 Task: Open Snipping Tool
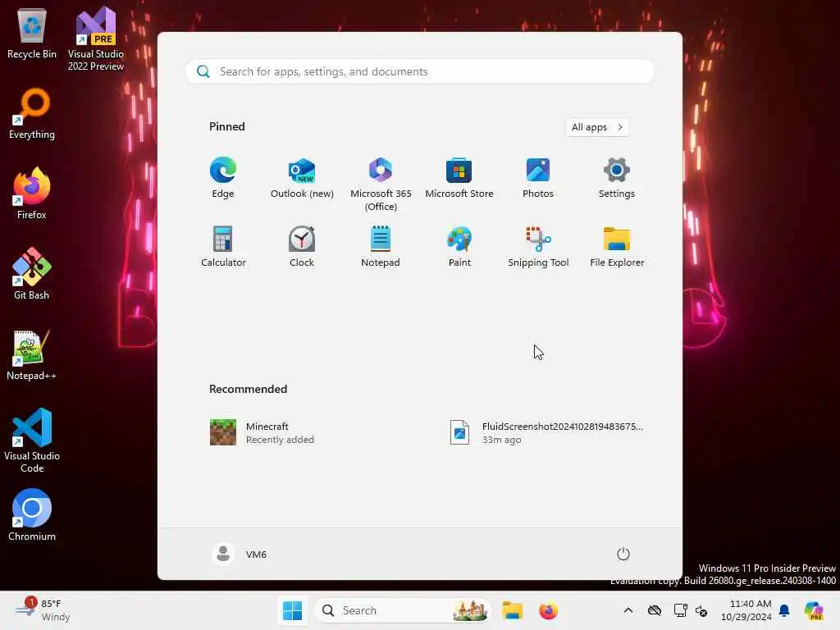(538, 246)
